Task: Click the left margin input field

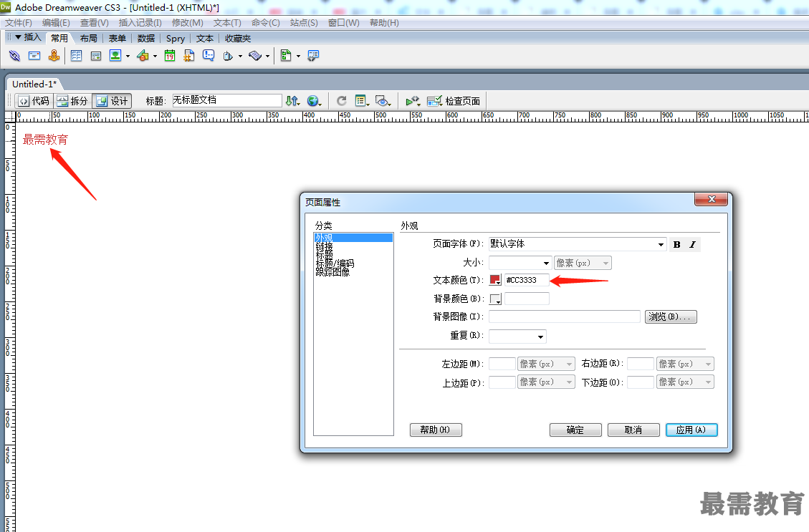Action: [502, 364]
